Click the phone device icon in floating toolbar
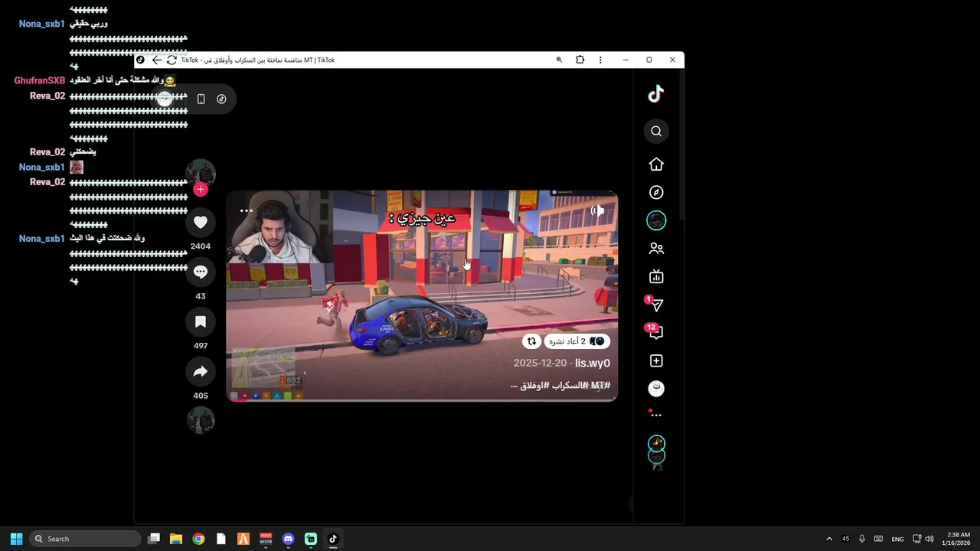This screenshot has height=551, width=980. click(x=201, y=99)
